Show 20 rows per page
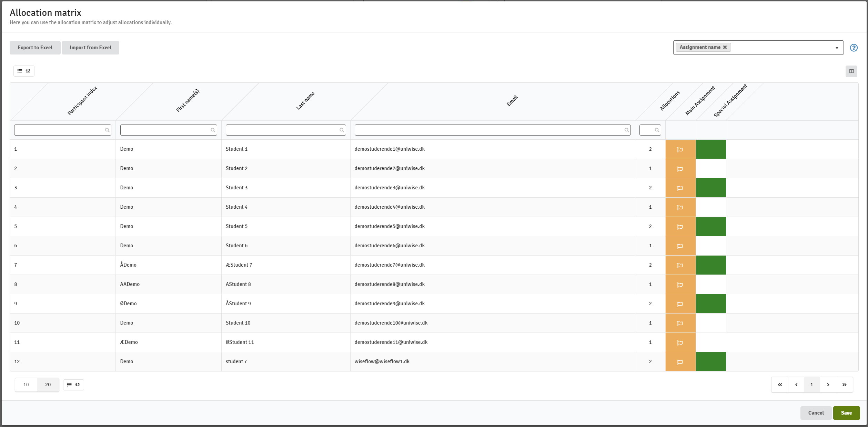Viewport: 868px width, 427px height. [x=48, y=385]
